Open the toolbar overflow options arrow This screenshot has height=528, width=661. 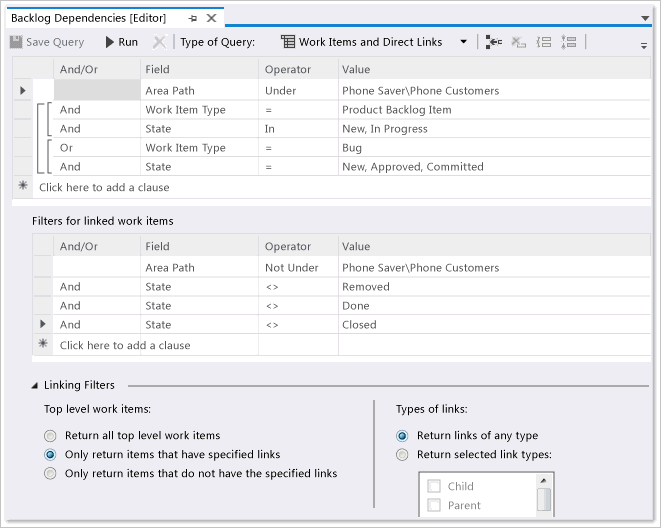click(644, 45)
